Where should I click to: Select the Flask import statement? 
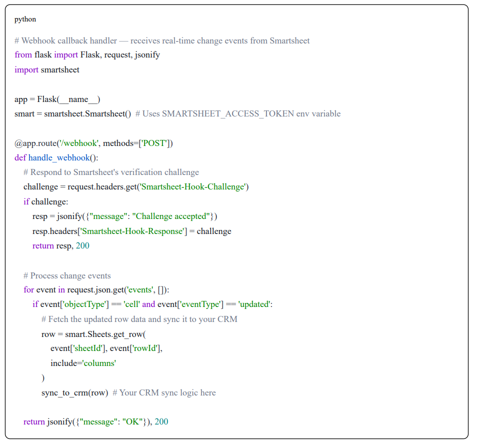(x=87, y=55)
